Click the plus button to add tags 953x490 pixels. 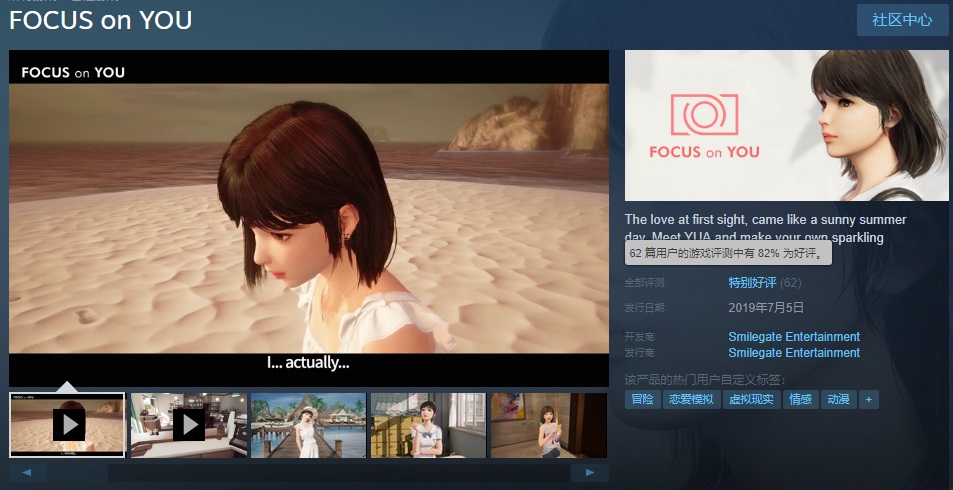(x=869, y=399)
